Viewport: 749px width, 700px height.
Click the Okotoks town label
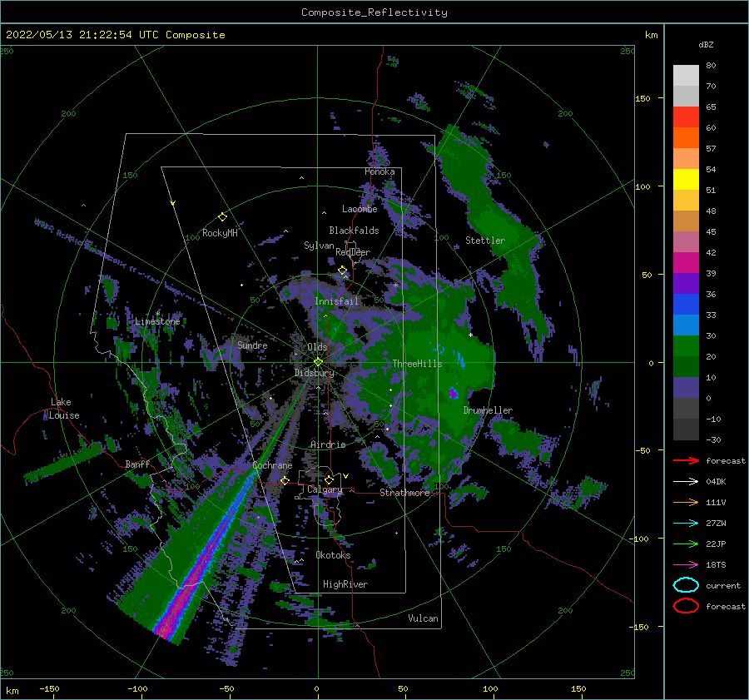333,555
